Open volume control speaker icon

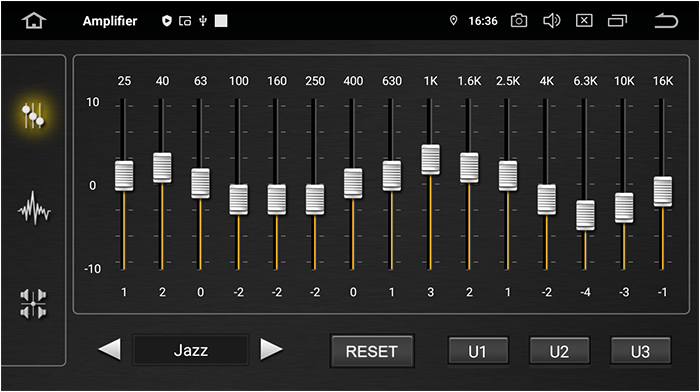point(551,21)
